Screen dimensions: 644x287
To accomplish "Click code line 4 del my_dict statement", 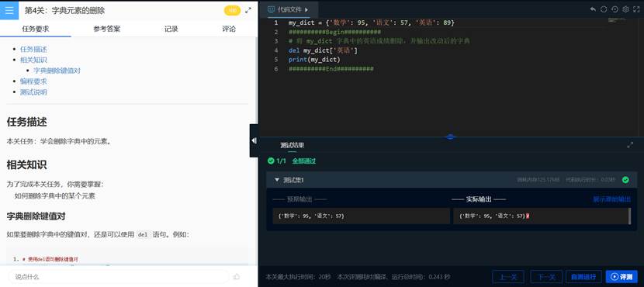I will pos(323,50).
